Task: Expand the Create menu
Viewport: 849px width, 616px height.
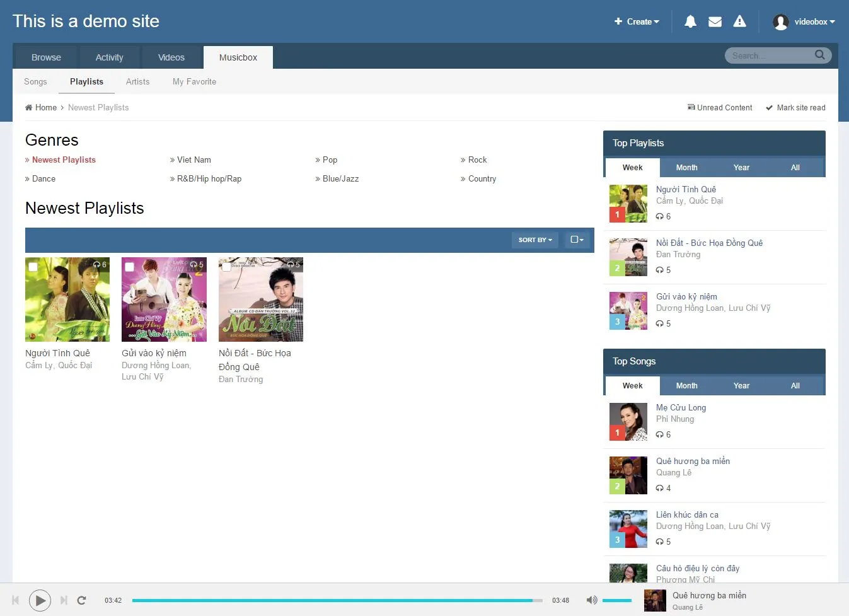Action: click(637, 21)
